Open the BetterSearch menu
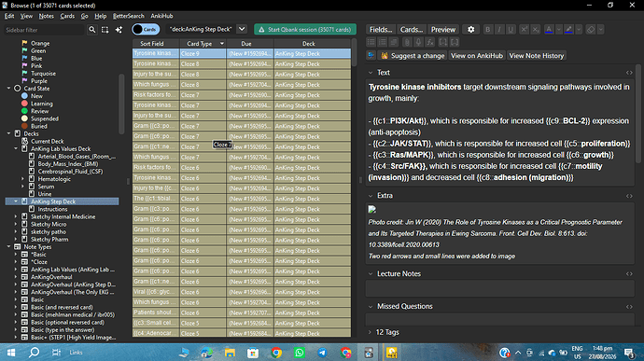The image size is (644, 361). coord(129,16)
